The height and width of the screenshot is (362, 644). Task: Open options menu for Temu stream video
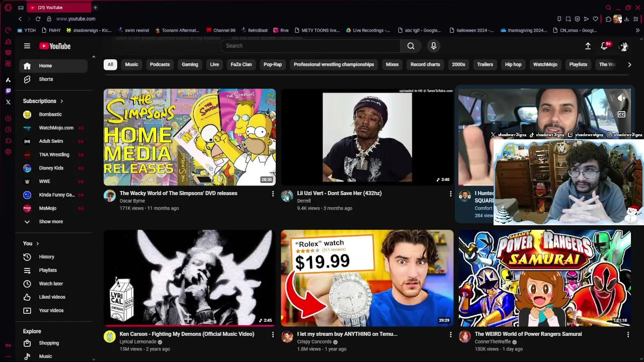[450, 334]
